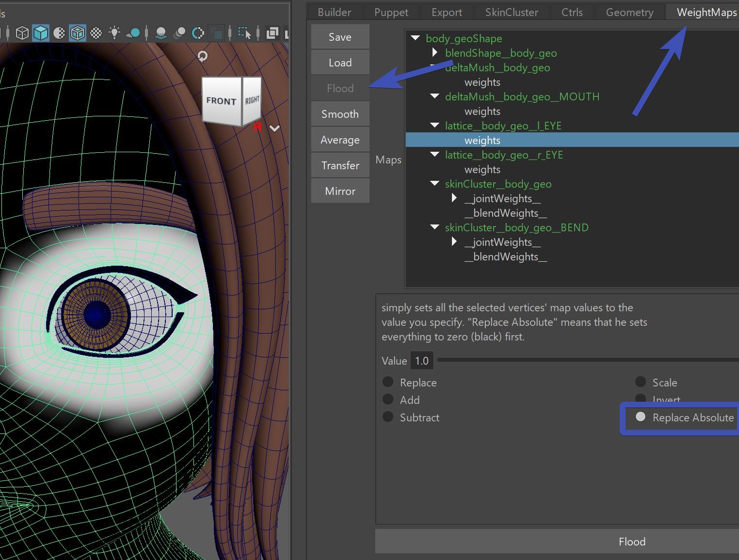Toggle Isolate Select icon

245,33
